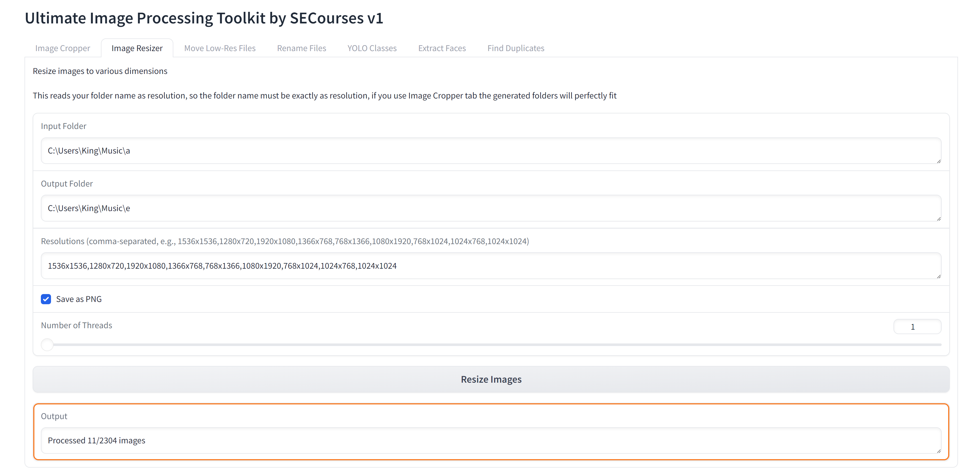Click the Output box resize grip
This screenshot has width=980, height=471.
coord(939,451)
